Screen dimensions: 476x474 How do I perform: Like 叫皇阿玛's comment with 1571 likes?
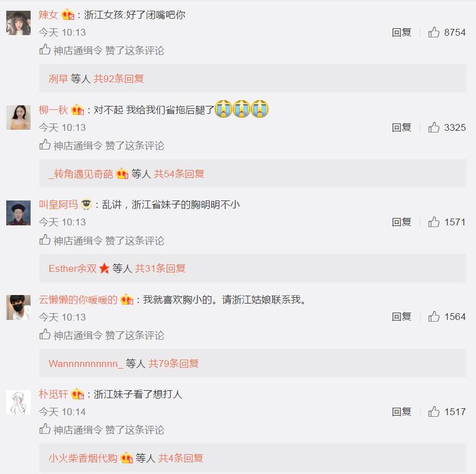433,222
